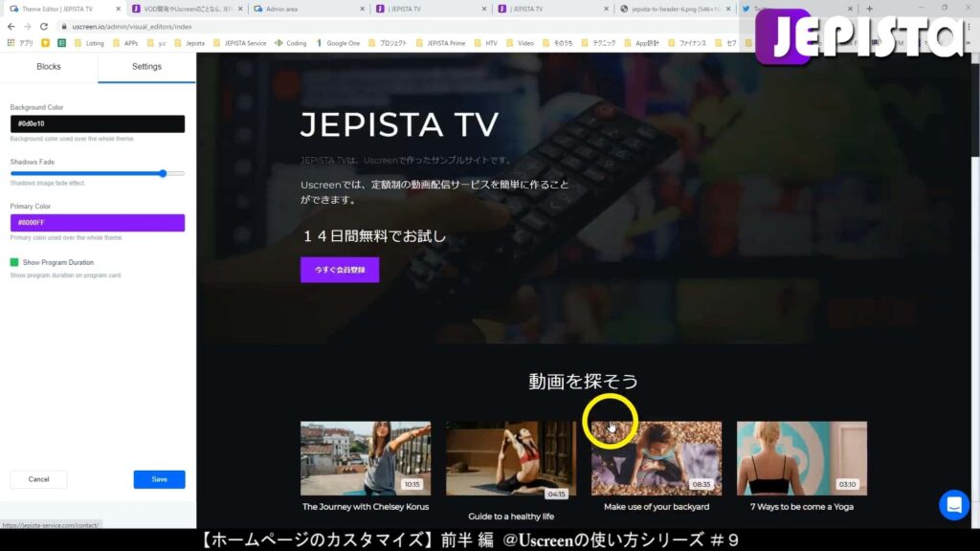The height and width of the screenshot is (551, 980).
Task: Open the Primary Color #8000FF swatch
Action: click(x=98, y=222)
